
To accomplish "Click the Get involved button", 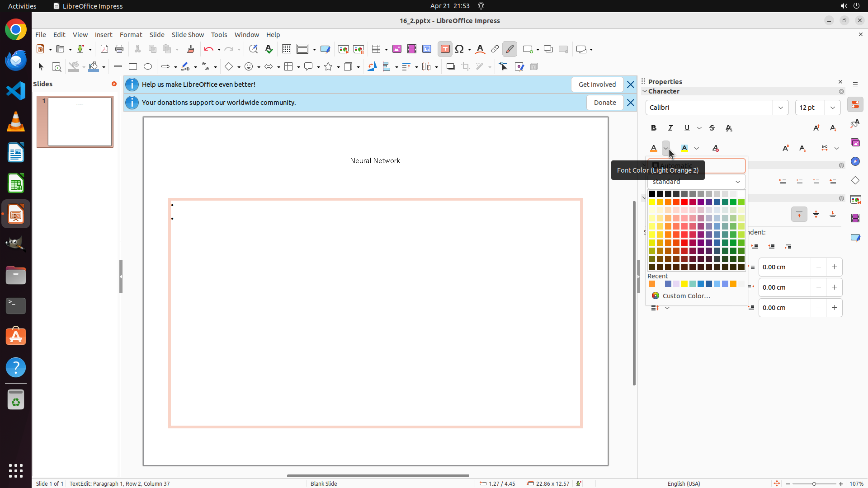I will (x=597, y=84).
